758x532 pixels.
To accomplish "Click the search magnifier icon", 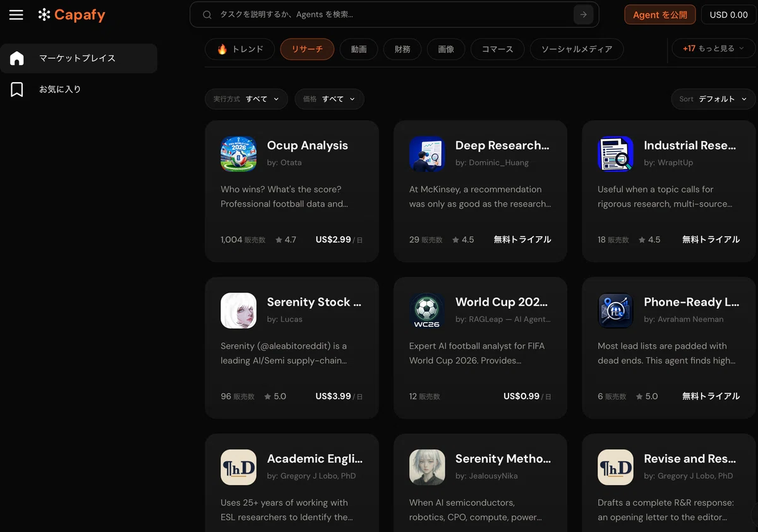I will click(207, 15).
